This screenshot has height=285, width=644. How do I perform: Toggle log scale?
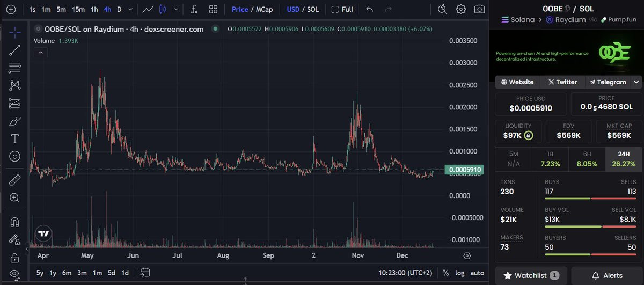[460, 273]
